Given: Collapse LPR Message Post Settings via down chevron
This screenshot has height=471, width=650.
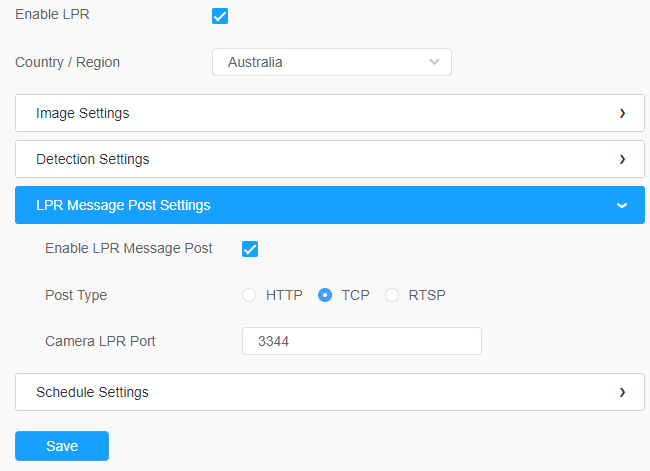Looking at the screenshot, I should pos(622,206).
